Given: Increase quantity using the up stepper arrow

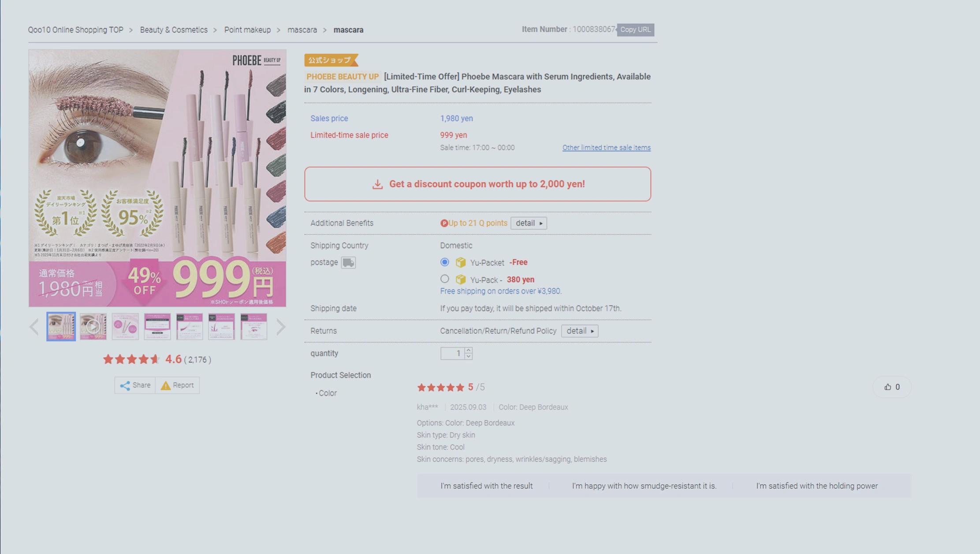Looking at the screenshot, I should coord(469,350).
